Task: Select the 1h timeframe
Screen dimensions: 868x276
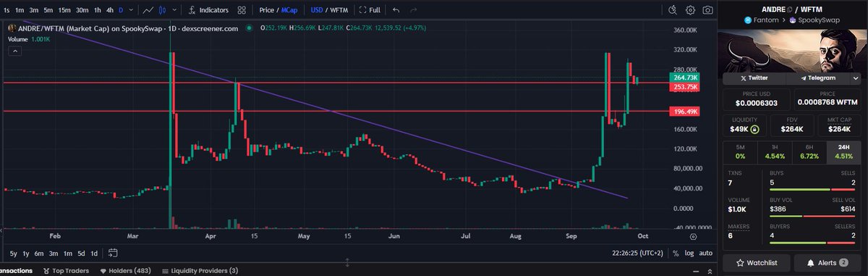Action: (98, 10)
